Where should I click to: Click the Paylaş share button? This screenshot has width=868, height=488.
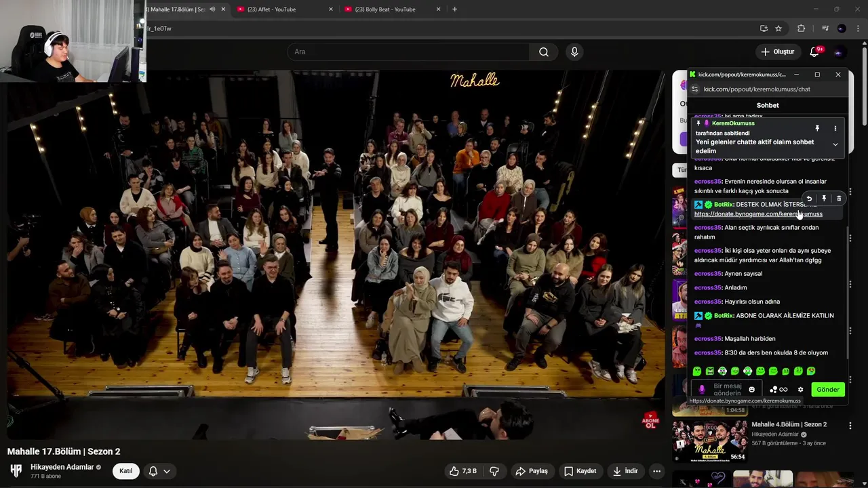point(532,471)
